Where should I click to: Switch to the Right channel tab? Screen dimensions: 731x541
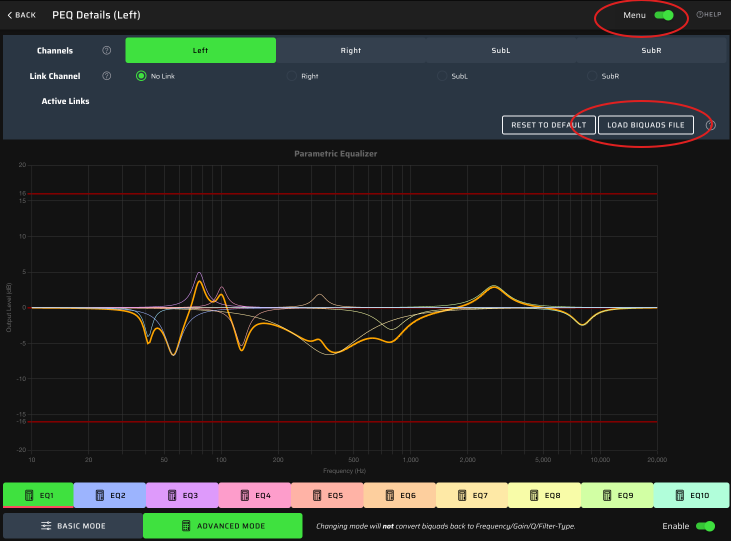coord(351,50)
